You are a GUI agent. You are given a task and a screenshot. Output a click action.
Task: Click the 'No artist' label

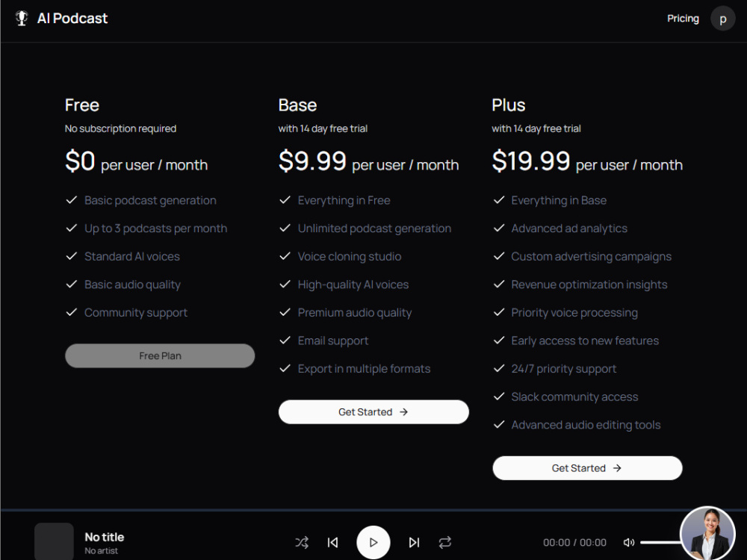(101, 550)
